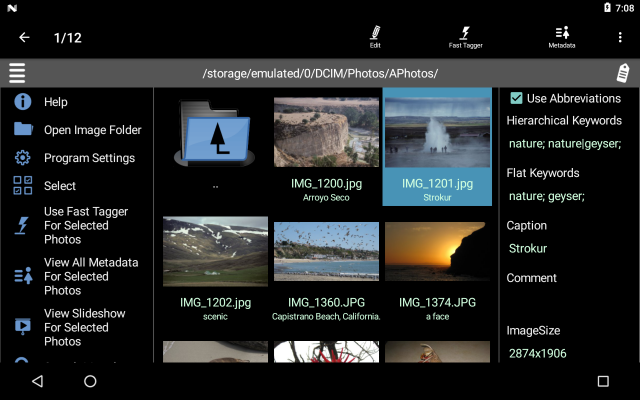Toggle the Use Abbreviations checkbox
This screenshot has width=640, height=400.
click(516, 98)
